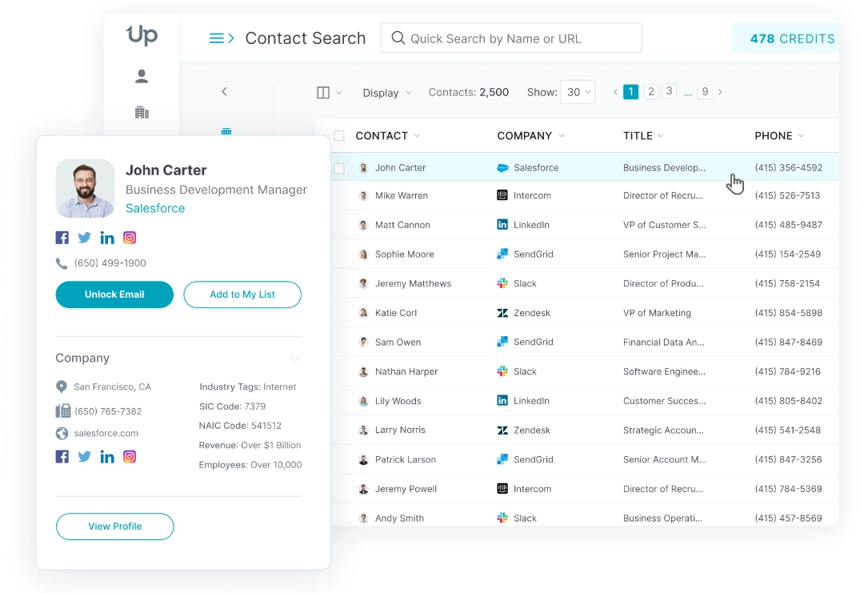Screen dimensions: 868x593
Task: Open the column layout icon
Action: click(x=323, y=93)
